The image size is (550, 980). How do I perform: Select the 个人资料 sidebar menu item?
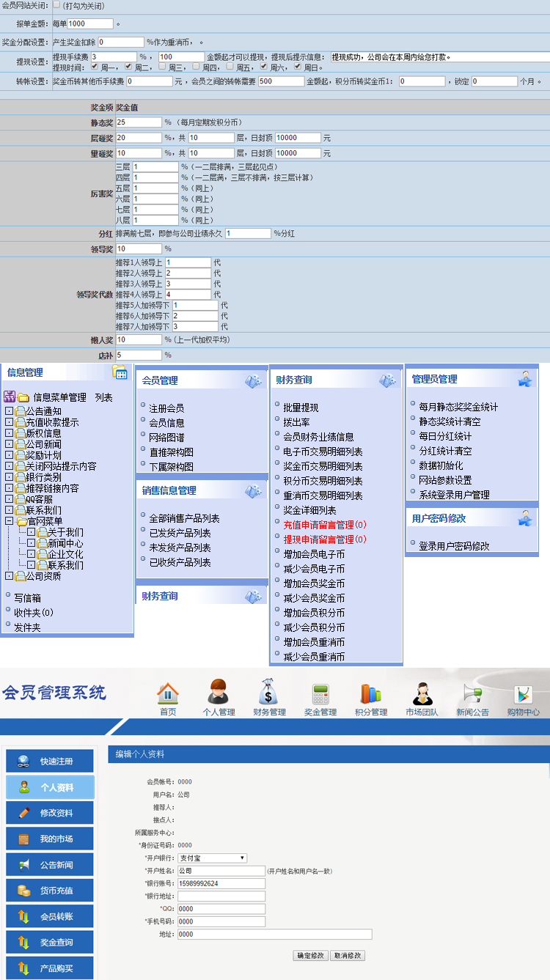coord(50,787)
